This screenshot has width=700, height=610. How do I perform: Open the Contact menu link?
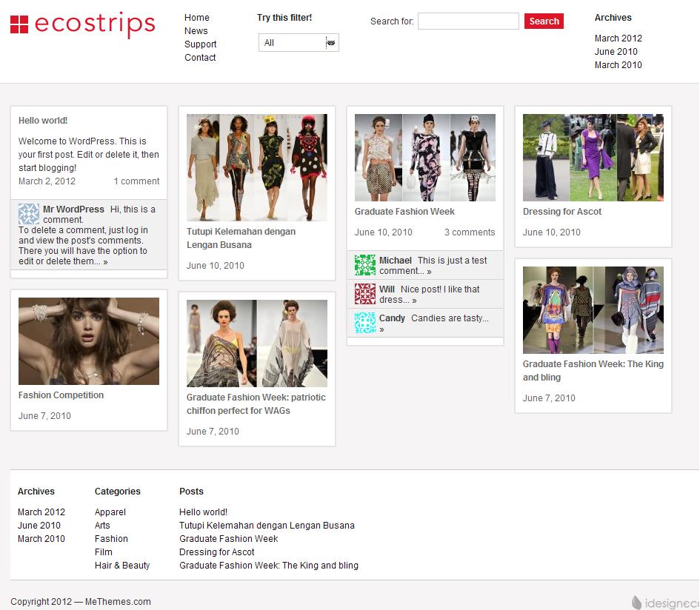tap(200, 58)
